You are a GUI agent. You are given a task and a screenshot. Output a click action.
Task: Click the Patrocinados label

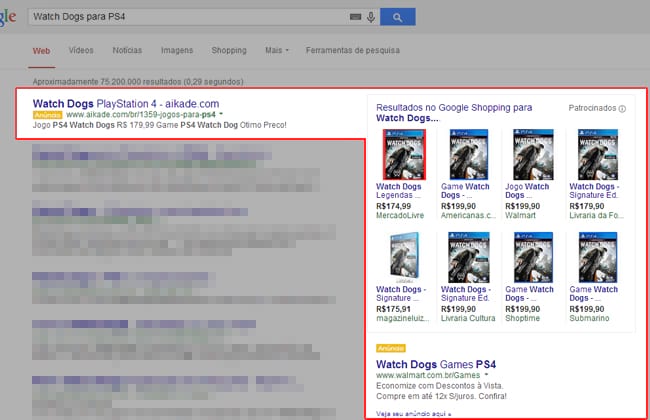pos(592,108)
